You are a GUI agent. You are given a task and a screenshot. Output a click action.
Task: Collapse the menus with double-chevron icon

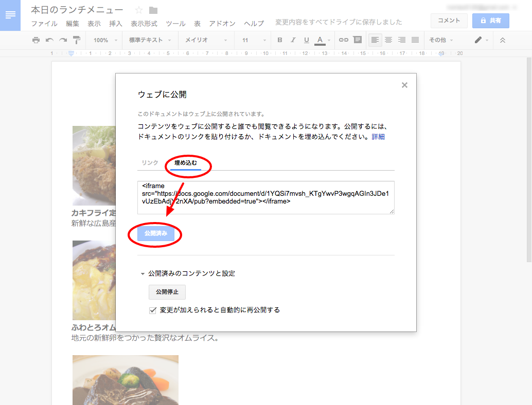pyautogui.click(x=503, y=40)
